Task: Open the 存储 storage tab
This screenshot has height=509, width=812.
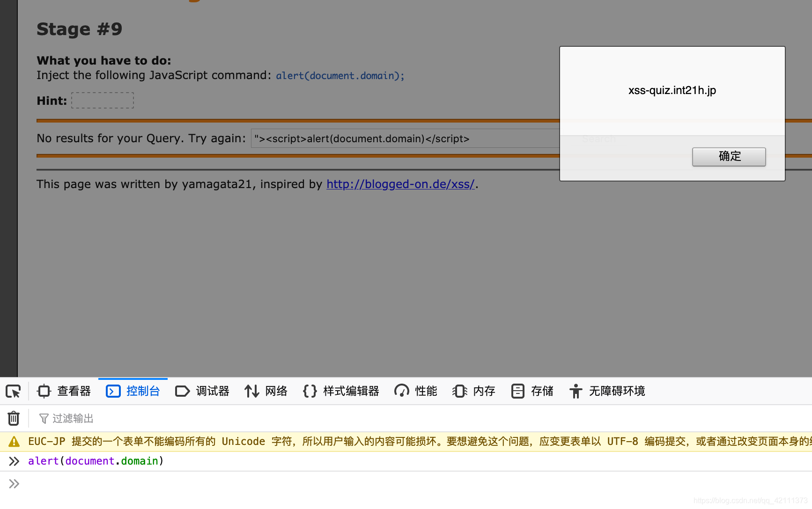Action: 532,391
